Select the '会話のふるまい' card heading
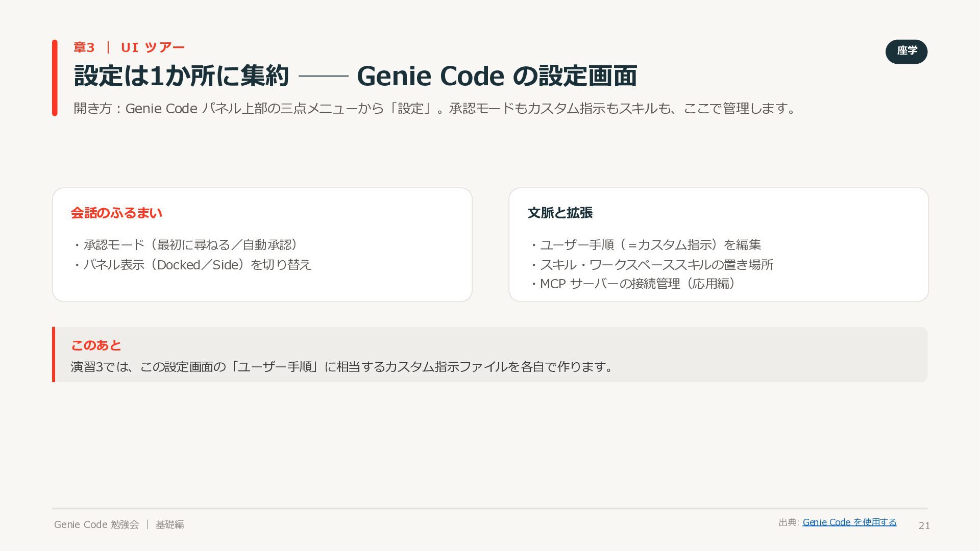Screen dimensions: 980x551 (x=116, y=213)
